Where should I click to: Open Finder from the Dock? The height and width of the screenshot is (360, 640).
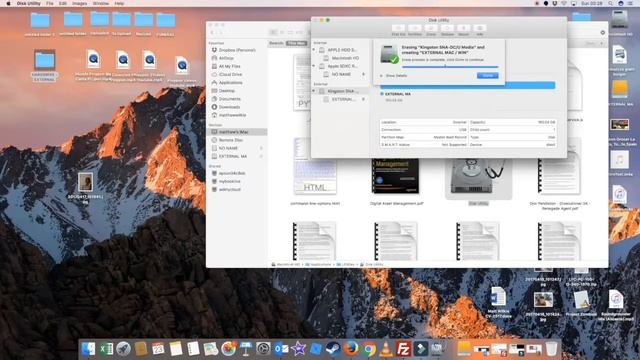88,349
